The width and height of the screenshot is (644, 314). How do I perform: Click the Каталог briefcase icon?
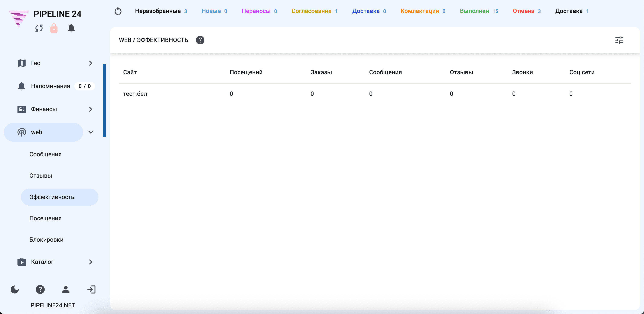click(22, 262)
